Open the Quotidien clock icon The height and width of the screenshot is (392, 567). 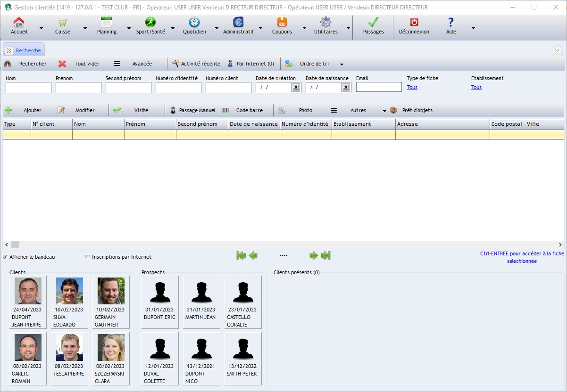194,22
